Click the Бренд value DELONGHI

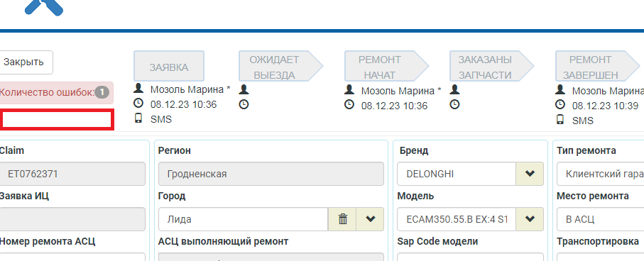457,174
